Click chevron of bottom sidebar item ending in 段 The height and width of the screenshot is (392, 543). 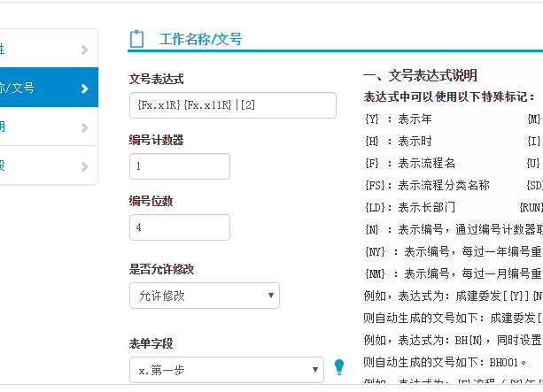click(84, 165)
